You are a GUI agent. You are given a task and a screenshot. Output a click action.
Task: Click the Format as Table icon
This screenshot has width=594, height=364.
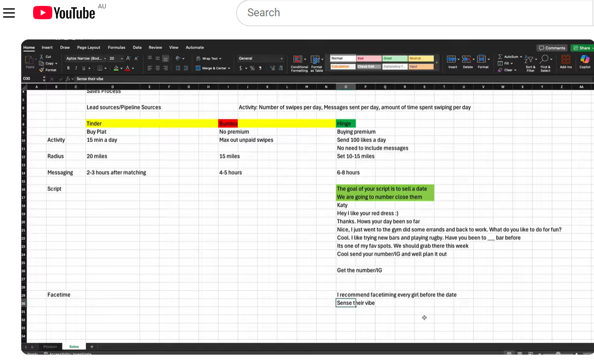[x=317, y=60]
